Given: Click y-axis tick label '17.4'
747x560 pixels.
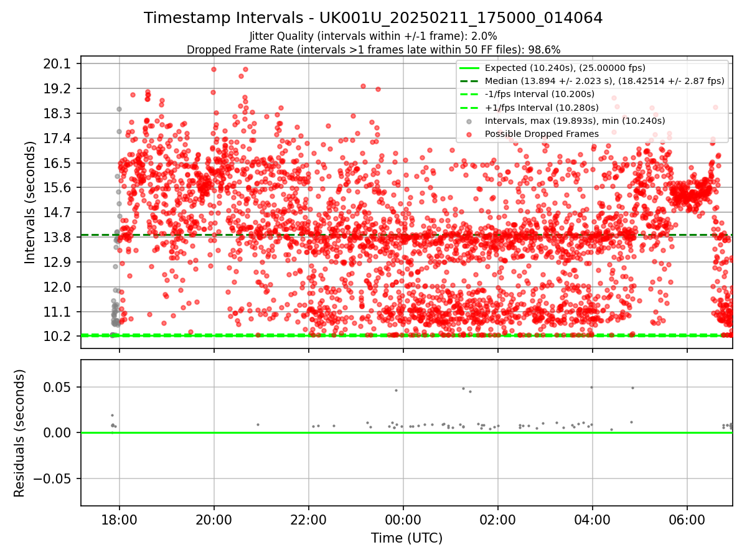Looking at the screenshot, I should (59, 138).
